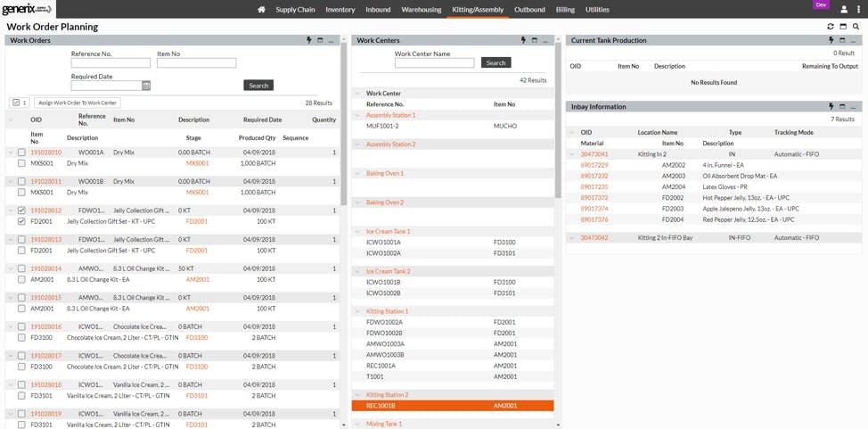This screenshot has height=429, width=868.
Task: Click the Generix logo
Action: pos(27,9)
